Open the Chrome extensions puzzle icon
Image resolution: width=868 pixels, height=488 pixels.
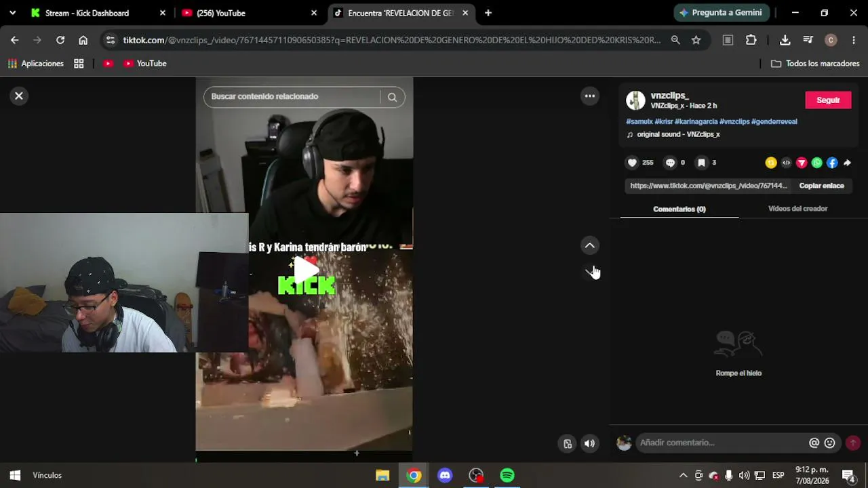751,40
